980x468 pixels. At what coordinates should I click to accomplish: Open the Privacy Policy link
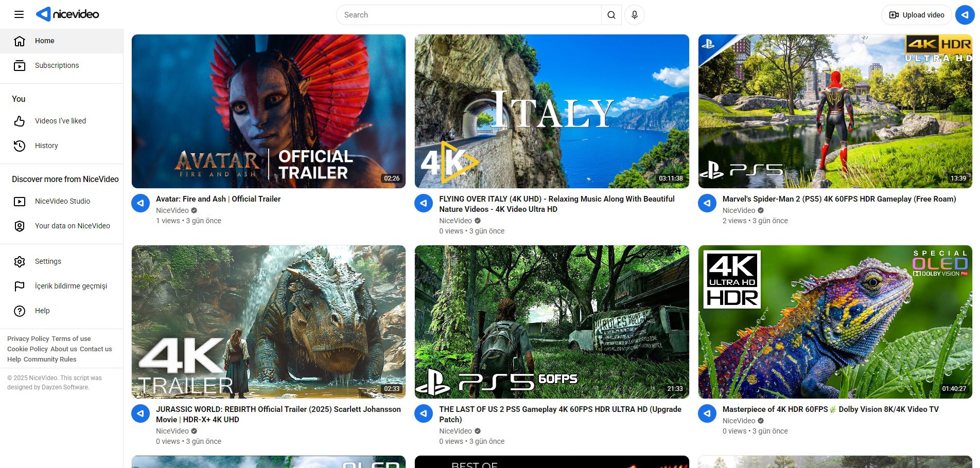(28, 339)
